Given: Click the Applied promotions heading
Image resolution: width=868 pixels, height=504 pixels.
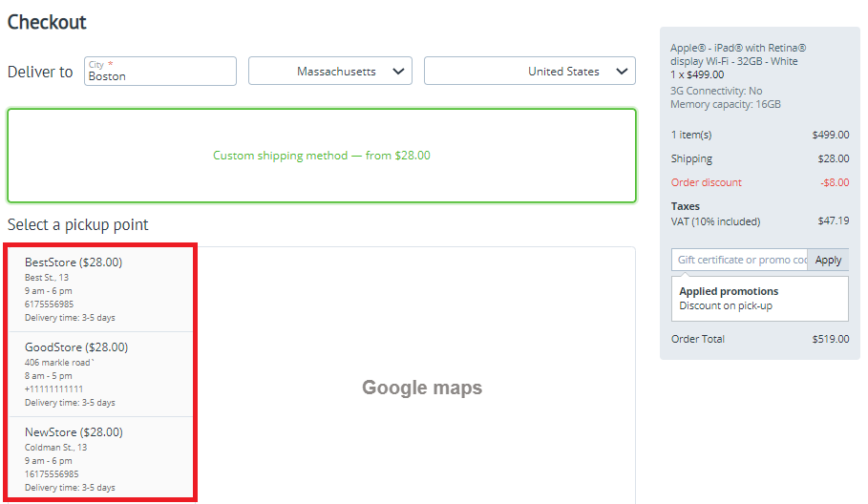Looking at the screenshot, I should pos(729,291).
